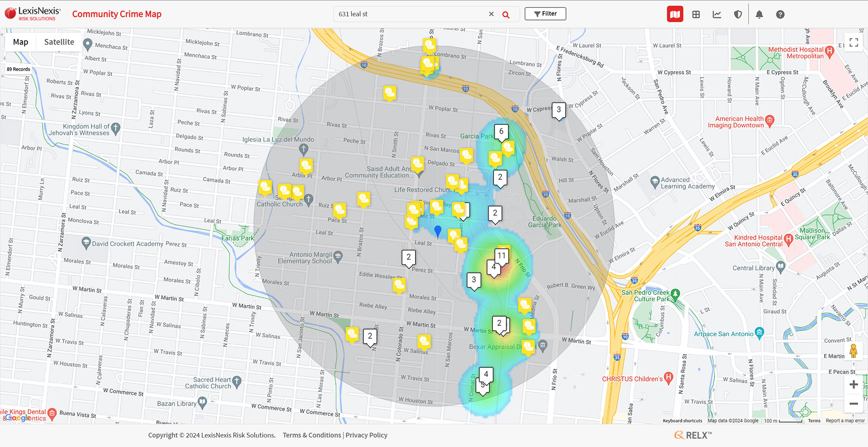Open the Privacy Policy link
The width and height of the screenshot is (868, 447).
click(x=366, y=435)
